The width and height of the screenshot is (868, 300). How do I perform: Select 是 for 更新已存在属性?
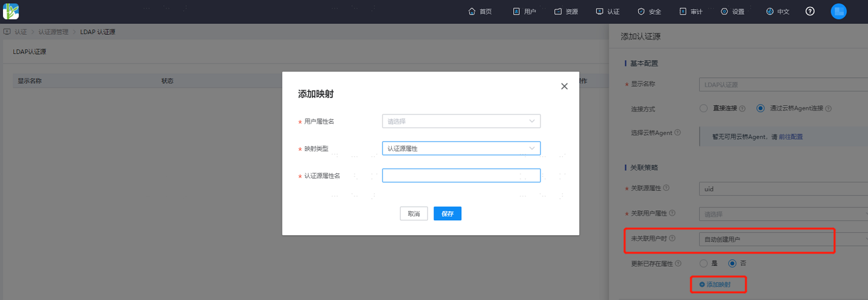click(704, 263)
